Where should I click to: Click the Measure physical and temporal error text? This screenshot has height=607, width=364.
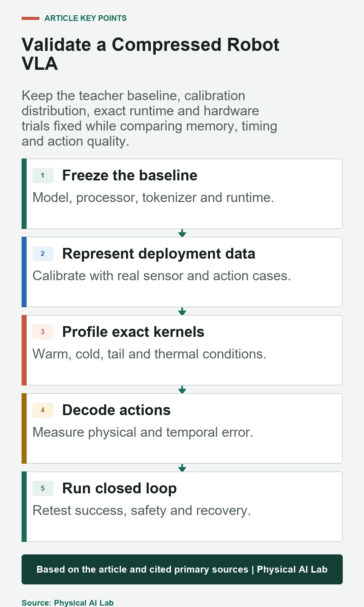pyautogui.click(x=143, y=432)
